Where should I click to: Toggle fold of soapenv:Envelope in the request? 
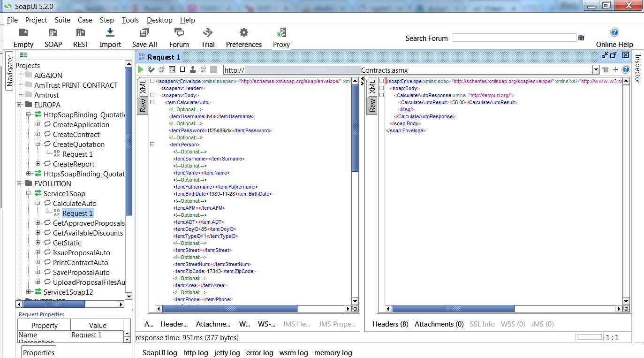click(x=152, y=81)
